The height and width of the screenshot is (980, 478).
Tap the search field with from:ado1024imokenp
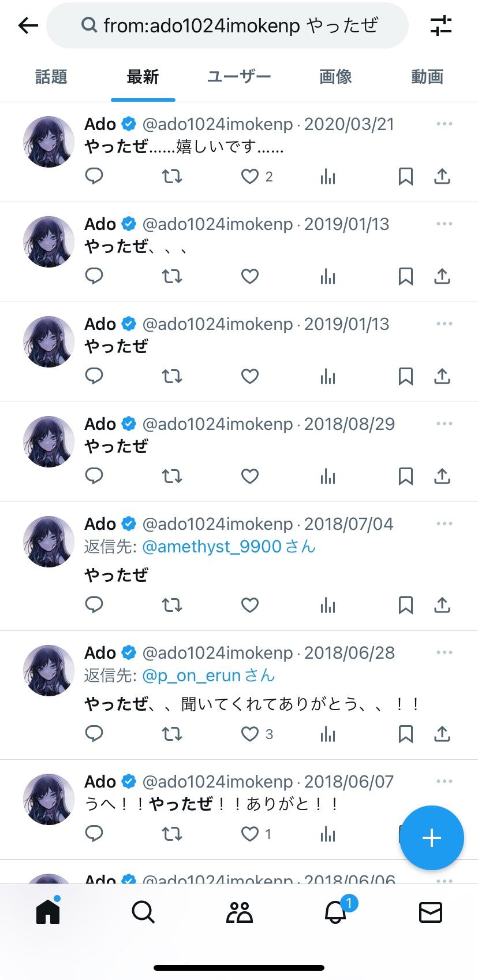(227, 25)
